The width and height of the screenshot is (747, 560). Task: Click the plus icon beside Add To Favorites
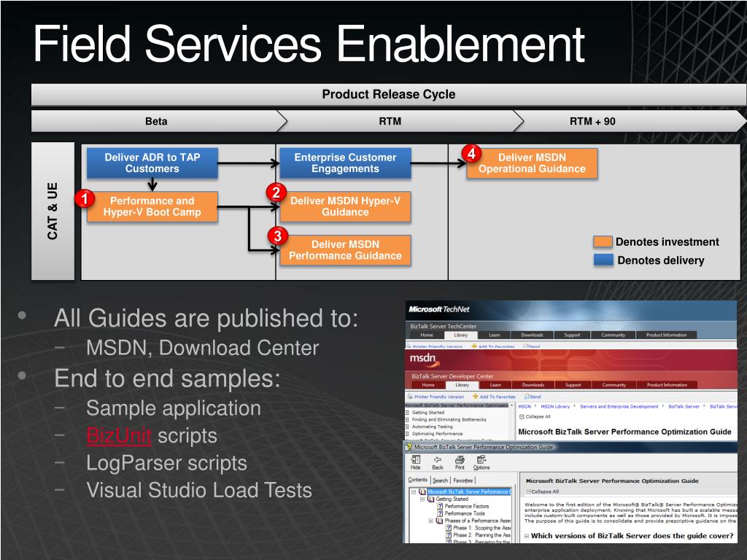(x=475, y=396)
